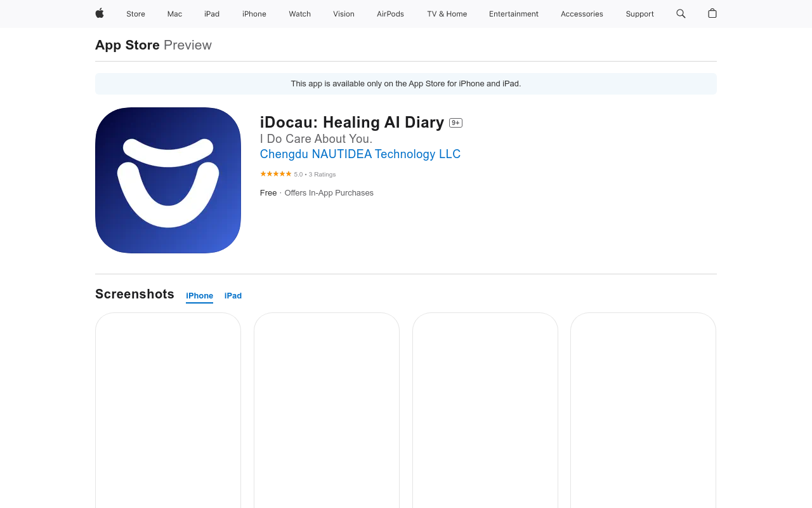Open the shopping bag icon
The height and width of the screenshot is (508, 812).
point(712,13)
